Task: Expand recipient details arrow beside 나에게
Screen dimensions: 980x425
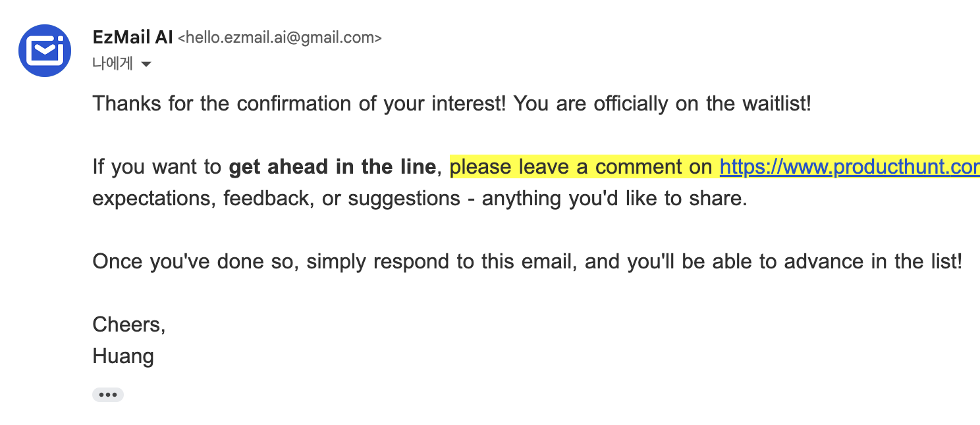Action: pos(146,64)
